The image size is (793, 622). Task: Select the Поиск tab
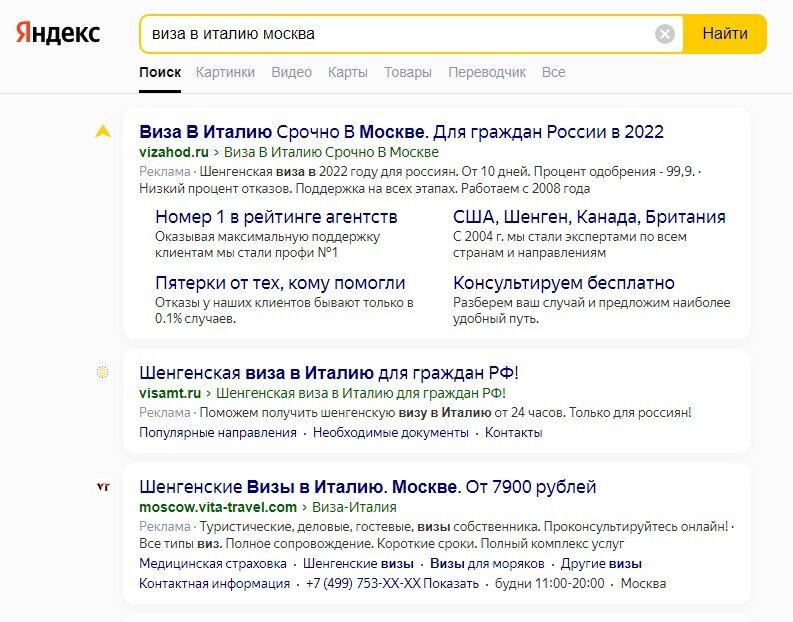[x=160, y=72]
